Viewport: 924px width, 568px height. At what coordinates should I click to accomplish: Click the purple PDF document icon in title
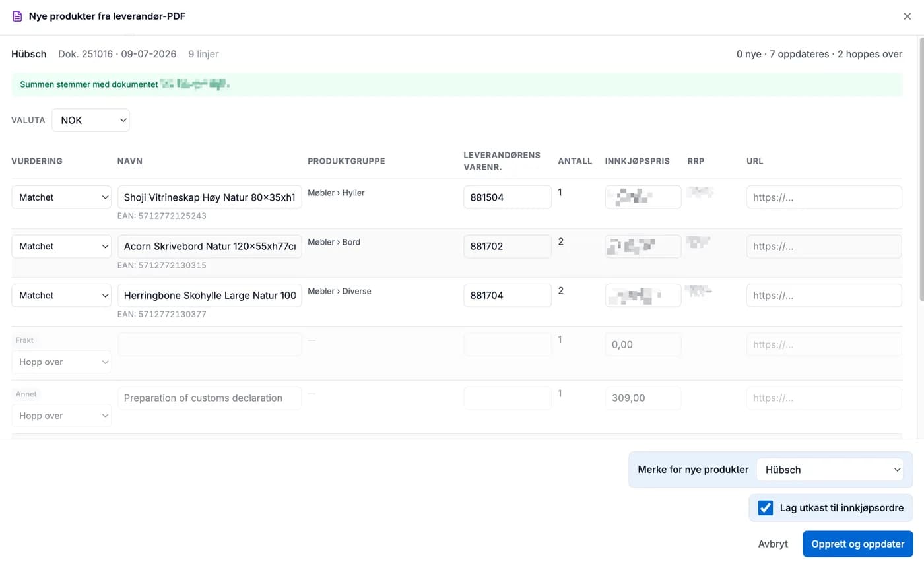(x=17, y=16)
